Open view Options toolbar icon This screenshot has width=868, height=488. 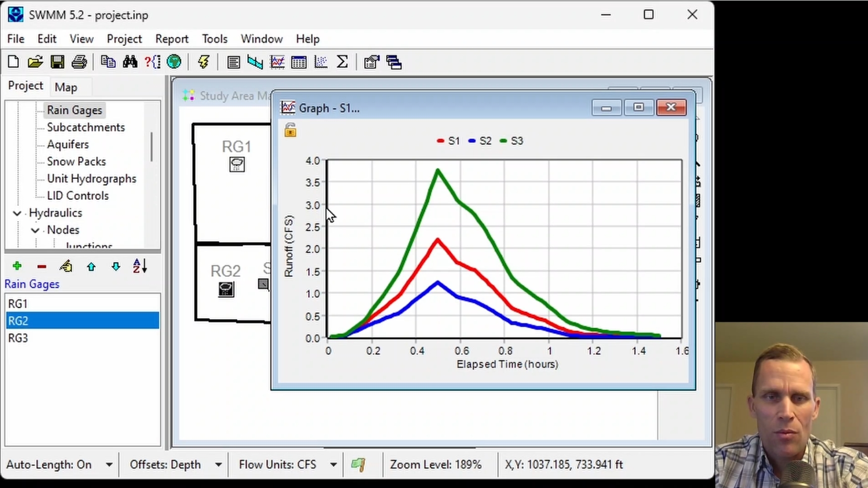click(x=372, y=62)
